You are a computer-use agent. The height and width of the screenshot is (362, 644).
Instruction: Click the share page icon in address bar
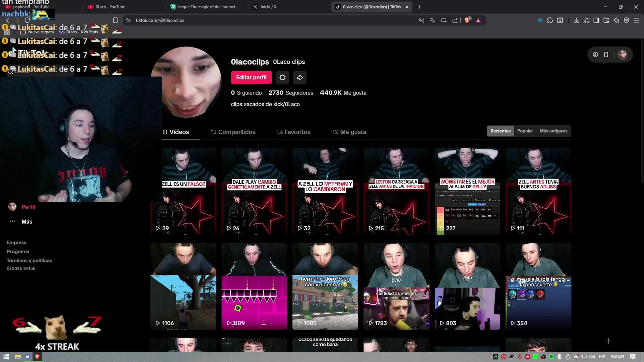pos(455,20)
